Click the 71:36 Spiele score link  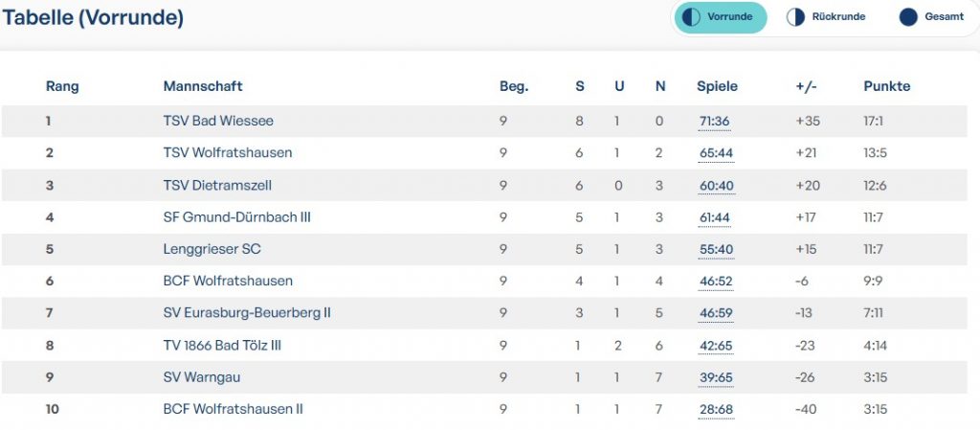(714, 121)
